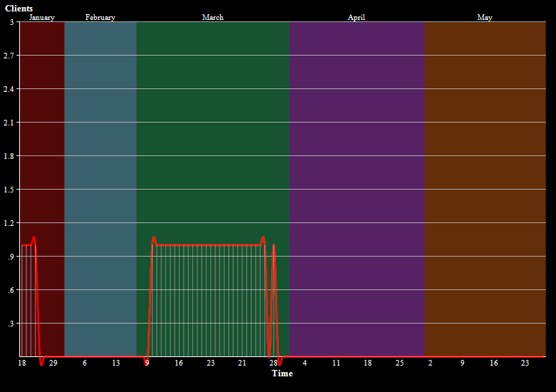Select the 25 time axis tick
The image size is (556, 392).
coord(399,363)
